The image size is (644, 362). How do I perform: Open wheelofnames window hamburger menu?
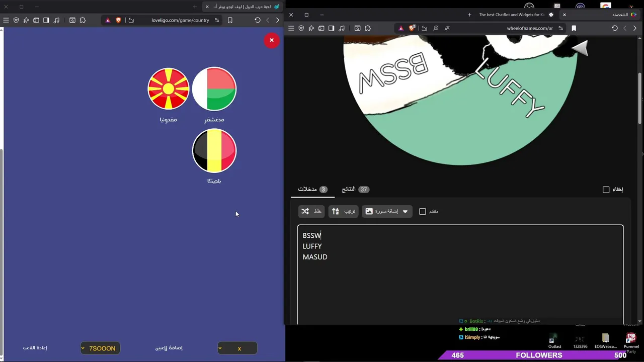tap(291, 28)
